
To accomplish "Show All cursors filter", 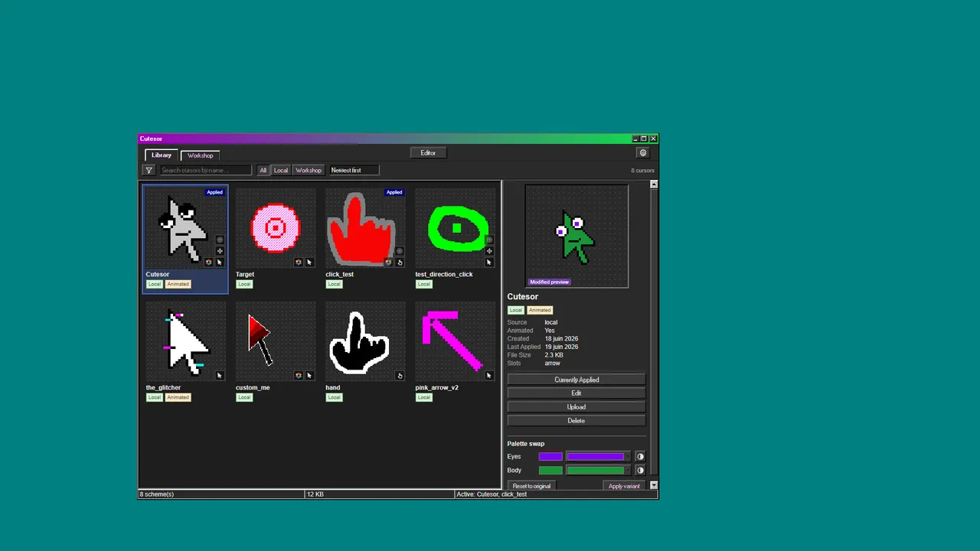I will pos(263,170).
